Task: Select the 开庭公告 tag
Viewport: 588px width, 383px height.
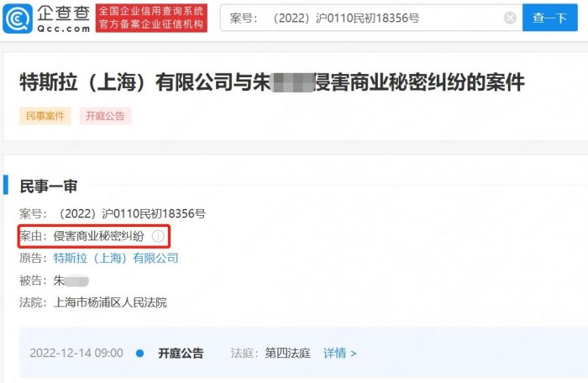Action: tap(105, 116)
